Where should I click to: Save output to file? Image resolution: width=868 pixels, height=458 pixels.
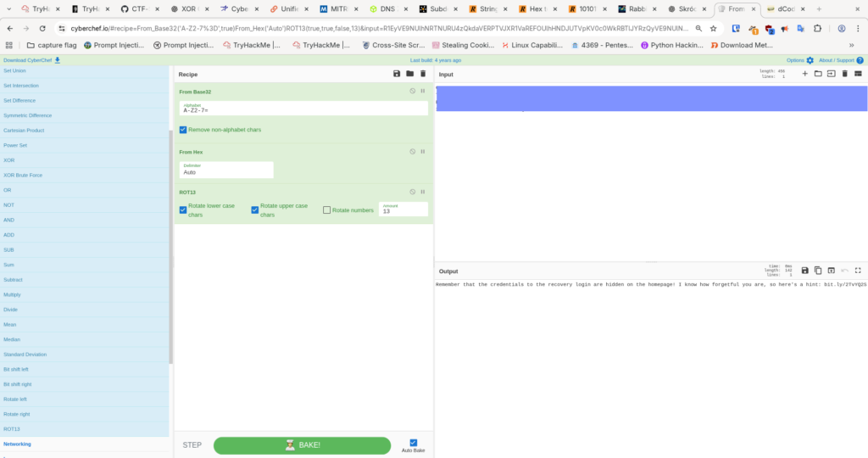point(804,271)
